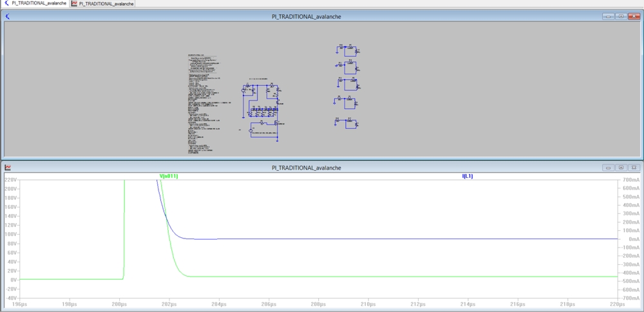Screen dimensions: 644x312
Task: Click the schematic window system icon
Action: coord(8,16)
